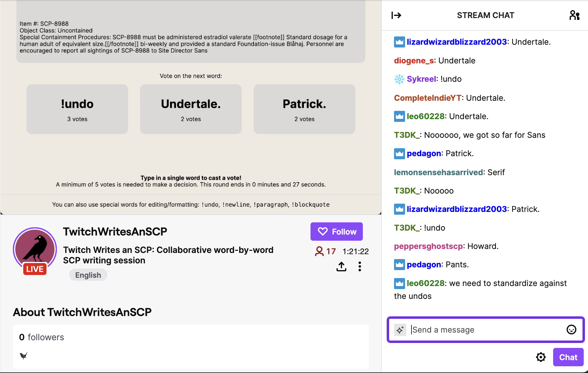Click the badge next to pedagon's name
This screenshot has height=373, width=588.
(x=399, y=153)
